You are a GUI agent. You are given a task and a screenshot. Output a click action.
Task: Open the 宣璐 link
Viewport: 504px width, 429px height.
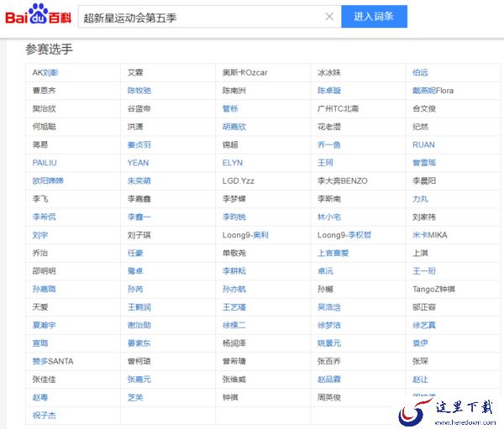pyautogui.click(x=40, y=343)
